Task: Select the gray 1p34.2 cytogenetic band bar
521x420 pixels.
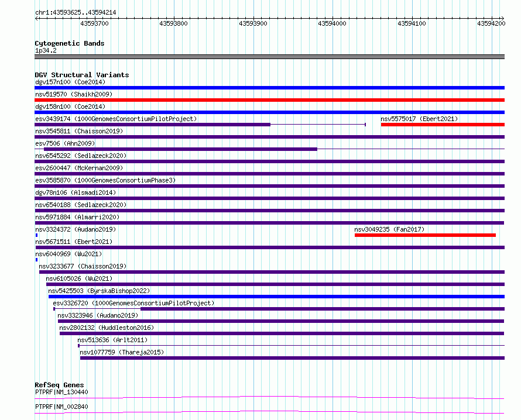Action: point(269,57)
